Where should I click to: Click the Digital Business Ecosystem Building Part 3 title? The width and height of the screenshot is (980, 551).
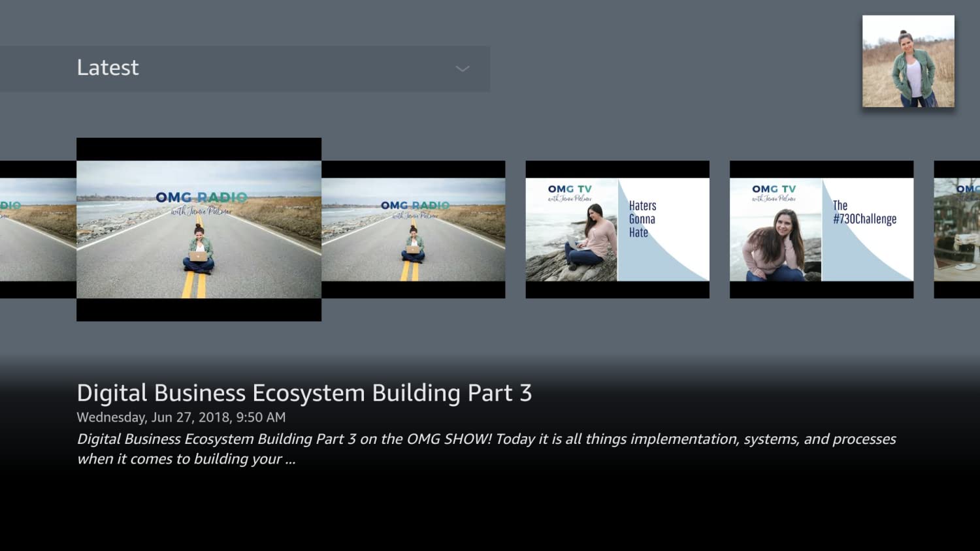coord(304,393)
